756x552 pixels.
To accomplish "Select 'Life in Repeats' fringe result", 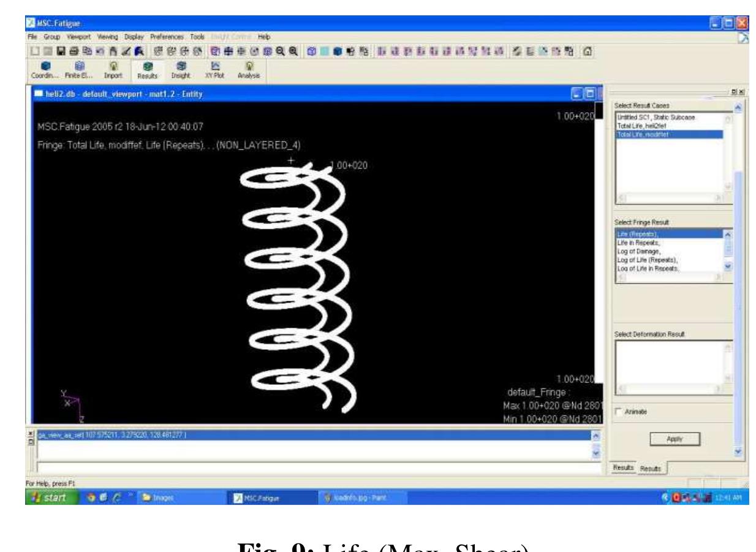I will pos(669,242).
